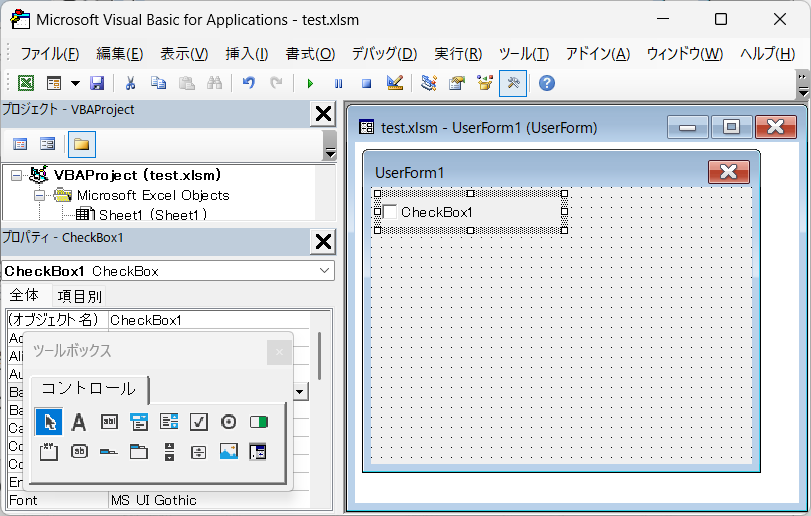Click the Paste clipboard icon
The width and height of the screenshot is (811, 516).
pos(186,83)
